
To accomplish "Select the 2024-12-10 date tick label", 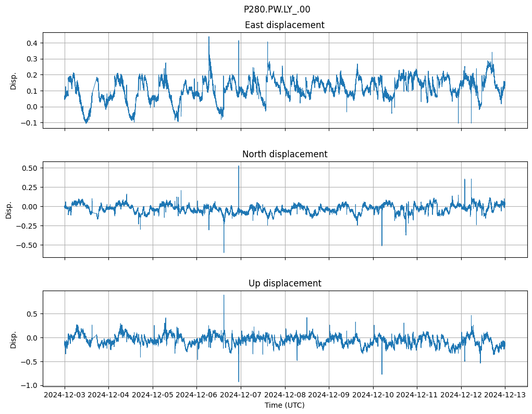I will pyautogui.click(x=373, y=395).
